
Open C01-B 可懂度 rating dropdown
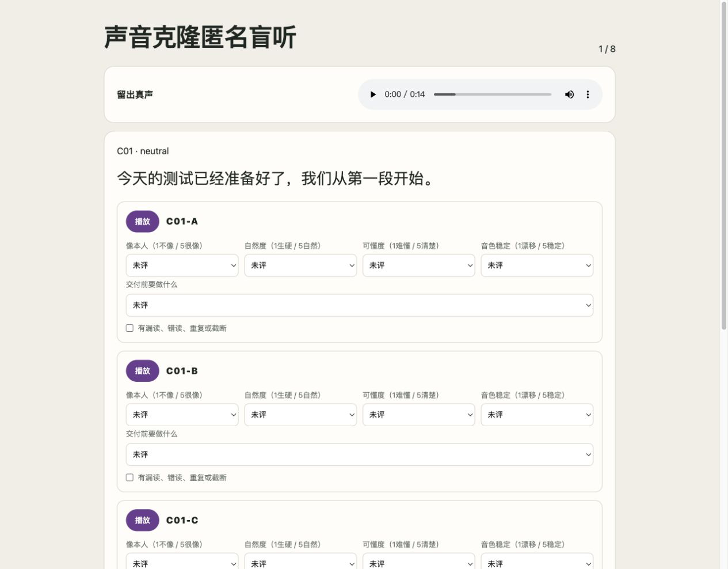[418, 415]
